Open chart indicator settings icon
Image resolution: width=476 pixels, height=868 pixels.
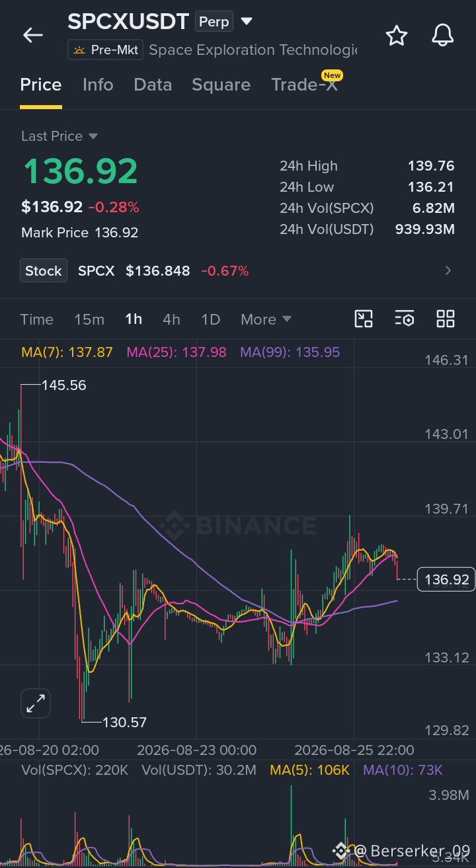coord(405,319)
